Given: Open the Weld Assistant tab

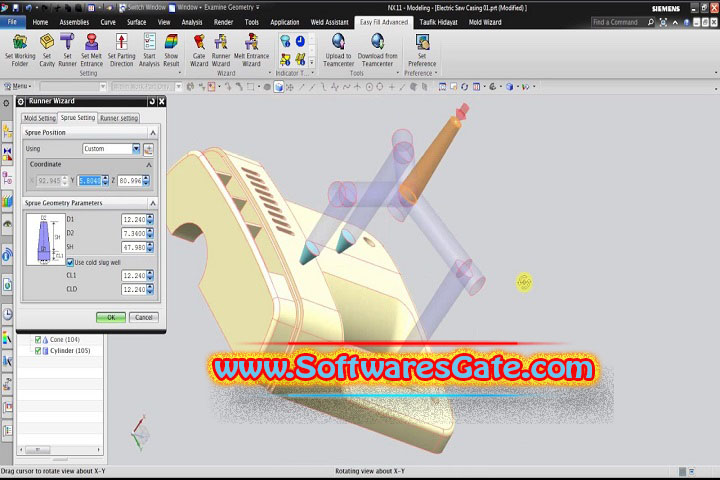Looking at the screenshot, I should 329,22.
